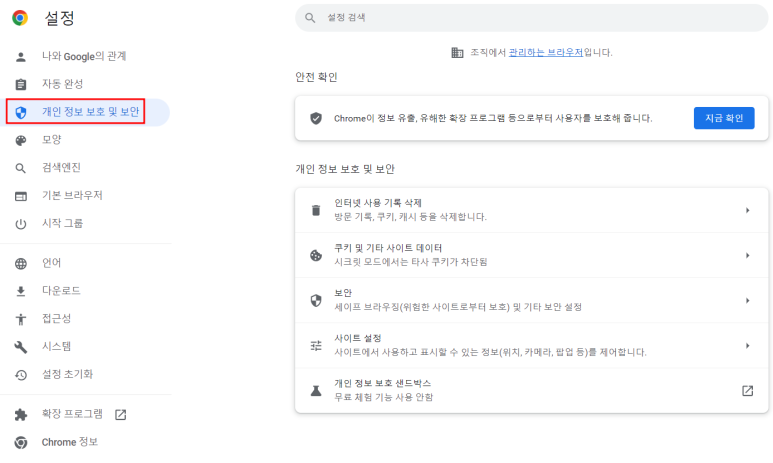Click the accessibility figure icon for 접근성
The height and width of the screenshot is (463, 773).
coord(21,319)
